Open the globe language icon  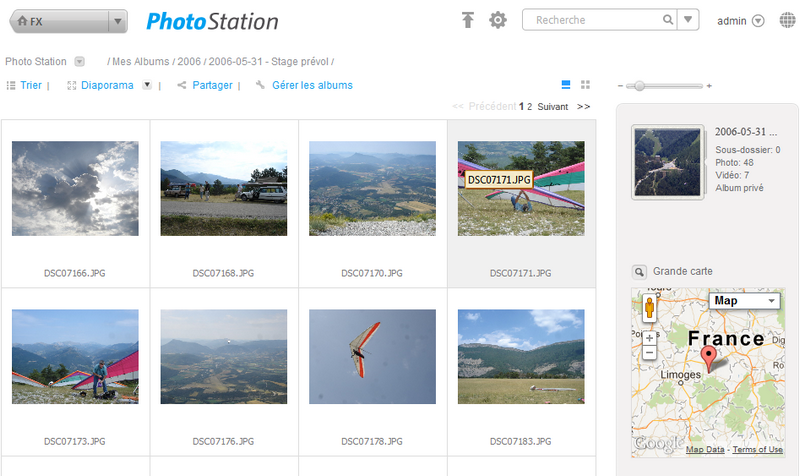tap(787, 20)
